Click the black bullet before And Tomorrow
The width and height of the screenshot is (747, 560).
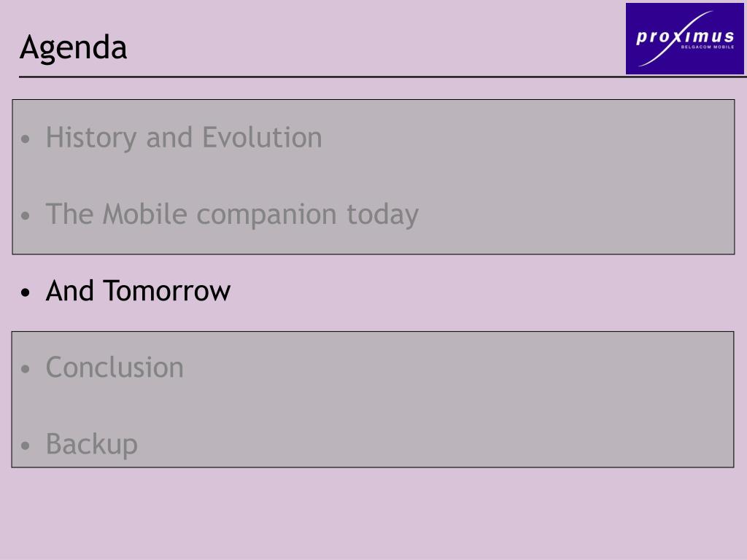tap(26, 292)
